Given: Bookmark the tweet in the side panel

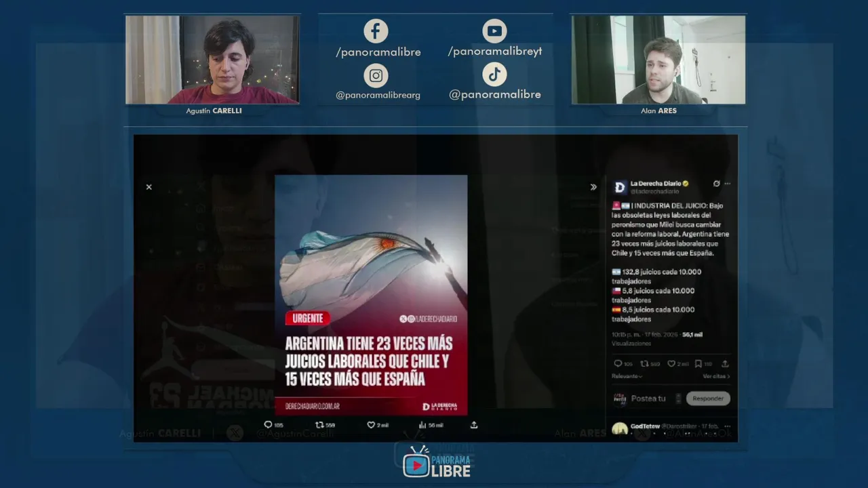Looking at the screenshot, I should tap(698, 364).
